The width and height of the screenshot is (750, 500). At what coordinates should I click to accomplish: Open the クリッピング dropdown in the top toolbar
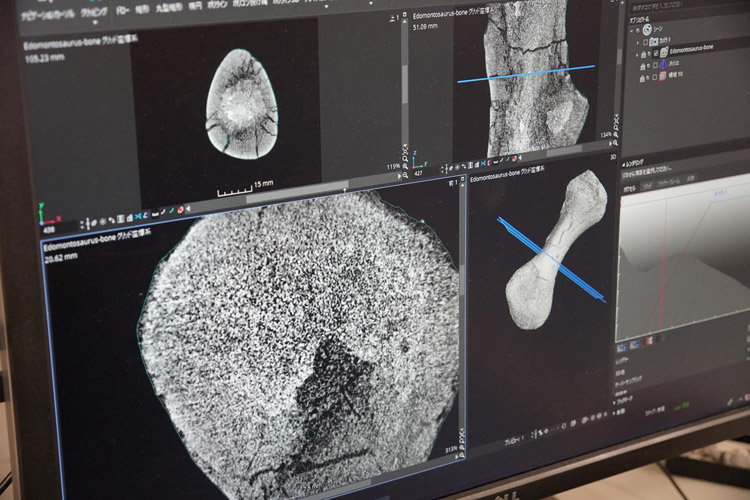click(x=94, y=14)
